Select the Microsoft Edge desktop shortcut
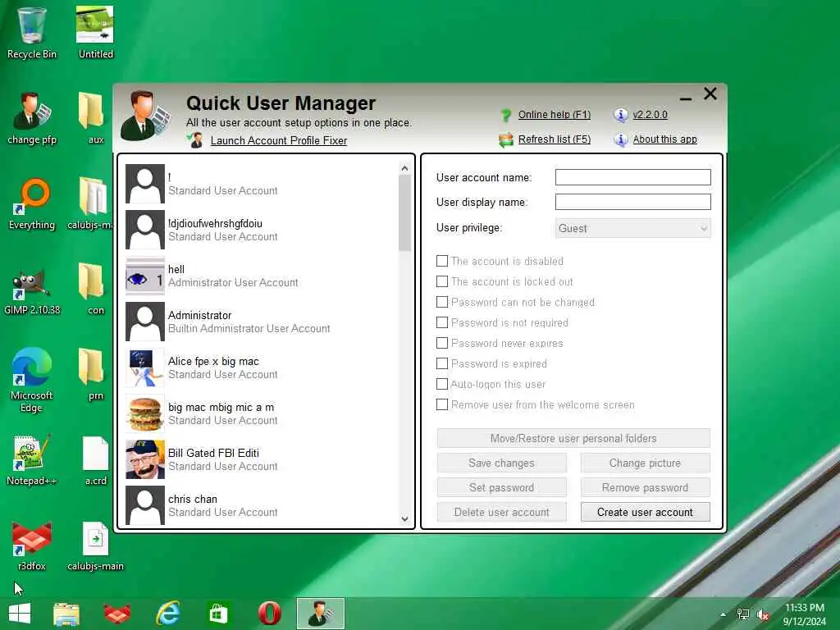 [x=32, y=379]
